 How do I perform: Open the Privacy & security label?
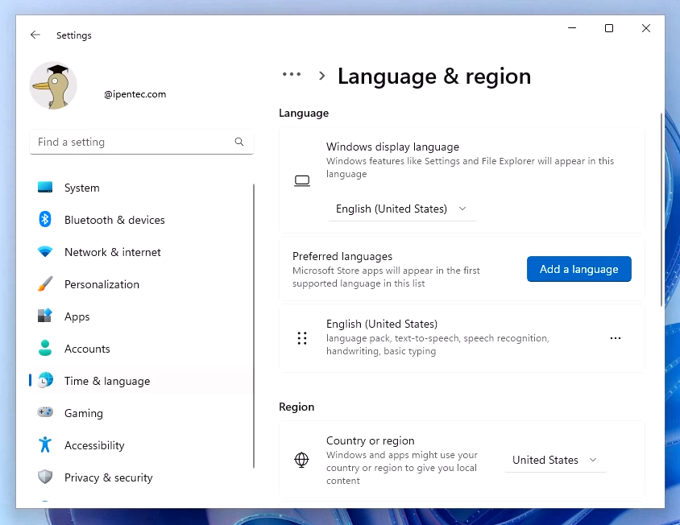click(x=108, y=477)
